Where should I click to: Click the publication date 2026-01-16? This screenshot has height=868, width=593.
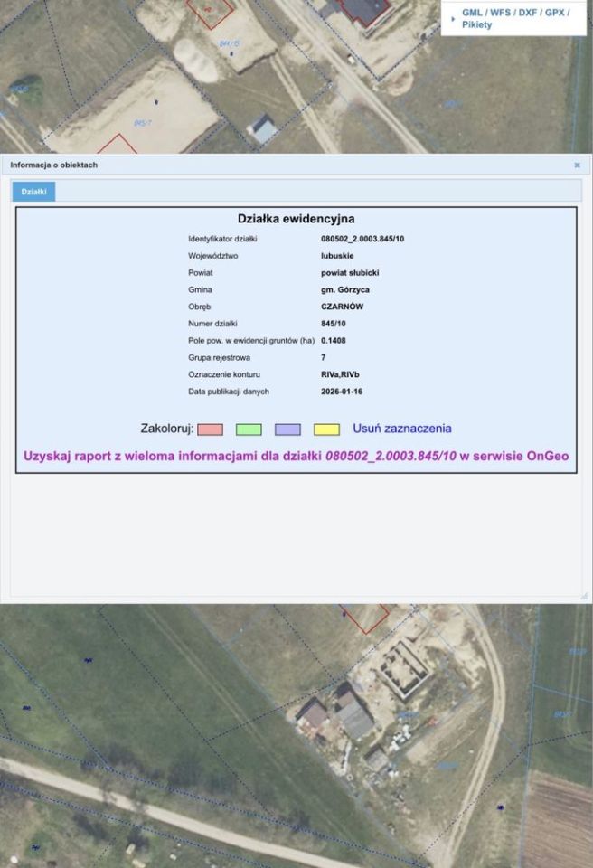point(342,392)
